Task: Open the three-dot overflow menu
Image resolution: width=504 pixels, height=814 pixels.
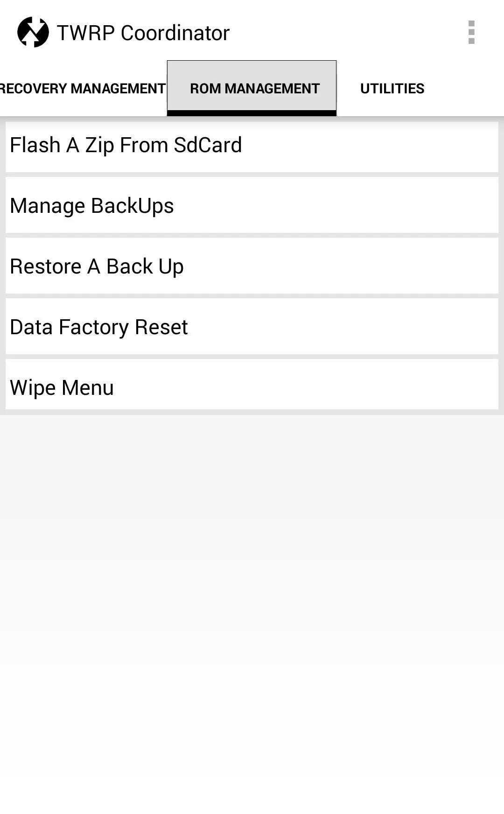Action: (x=471, y=32)
